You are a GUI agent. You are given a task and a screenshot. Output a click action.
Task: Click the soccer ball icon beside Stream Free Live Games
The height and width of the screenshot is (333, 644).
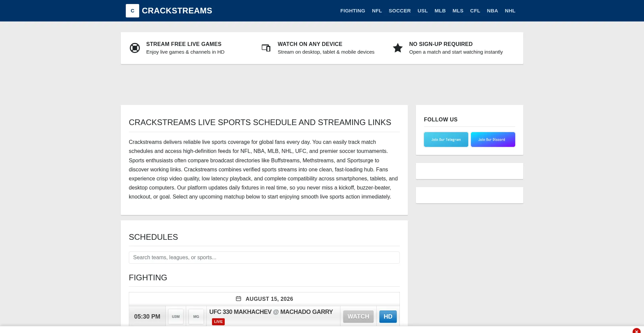135,48
